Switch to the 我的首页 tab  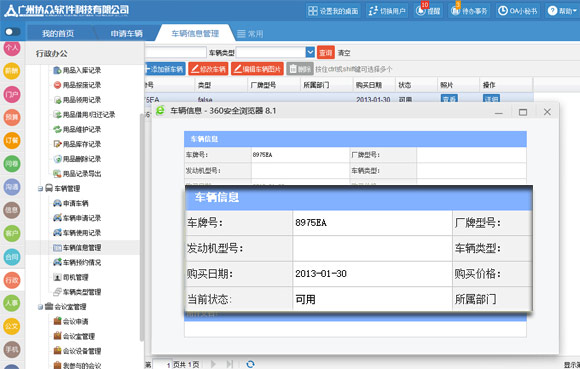pos(58,33)
